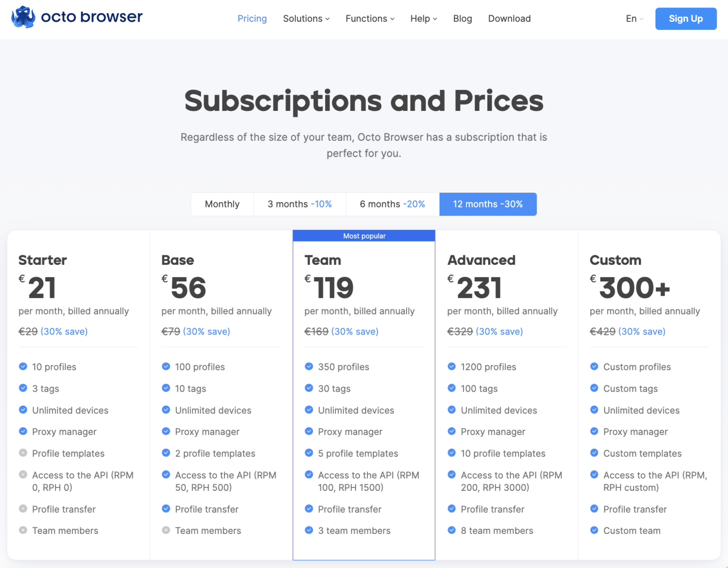Click the gray icon beside Starter's Profile transfer
728x568 pixels.
23,509
